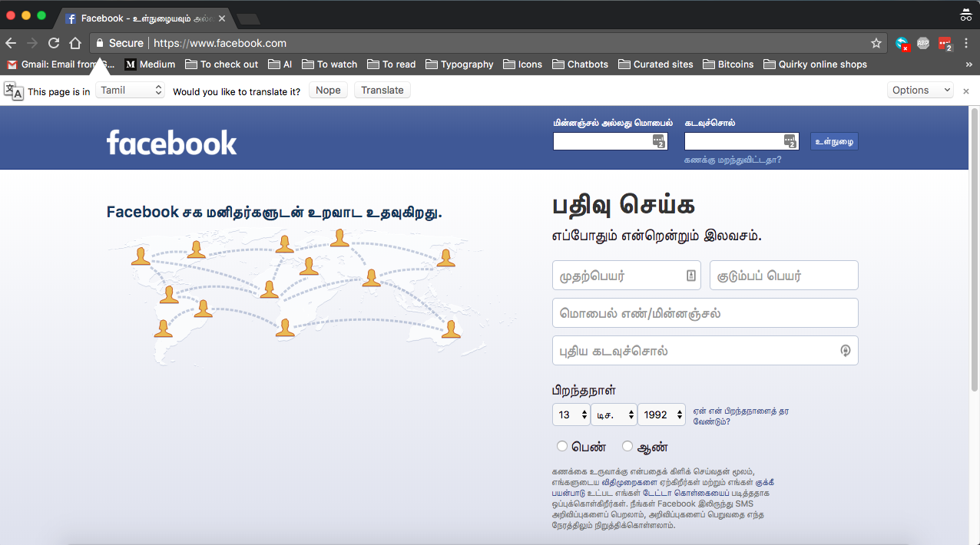Open the Chatbots bookmark folder
The height and width of the screenshot is (545, 980).
point(580,64)
